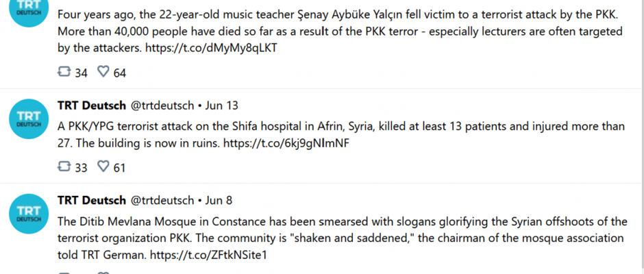Image resolution: width=644 pixels, height=274 pixels.
Task: Click retweet icon showing 34
Action: (64, 73)
